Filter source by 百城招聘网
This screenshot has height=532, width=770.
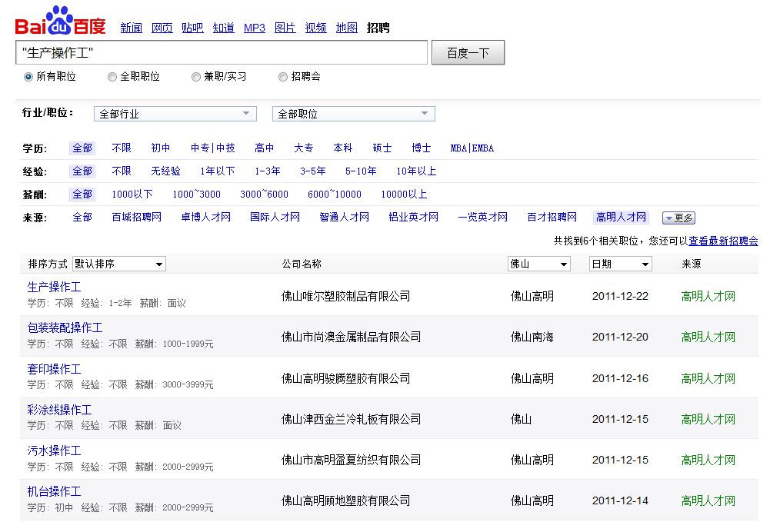pos(136,218)
